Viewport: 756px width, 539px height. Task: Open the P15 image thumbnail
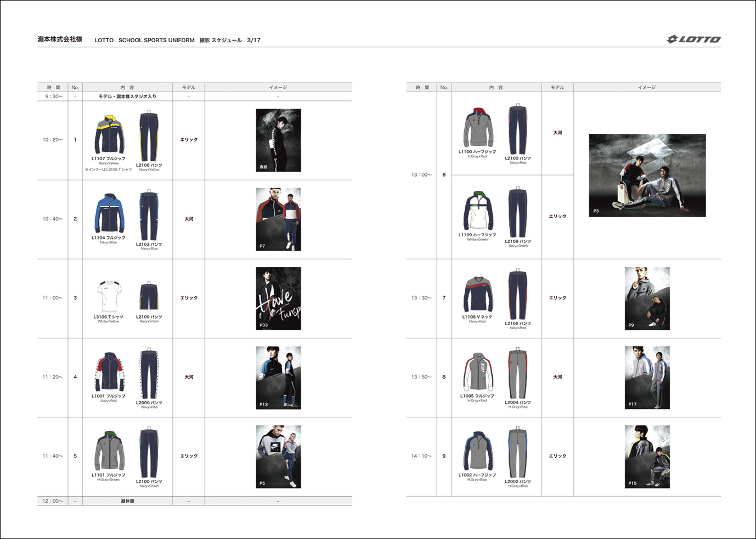(647, 456)
